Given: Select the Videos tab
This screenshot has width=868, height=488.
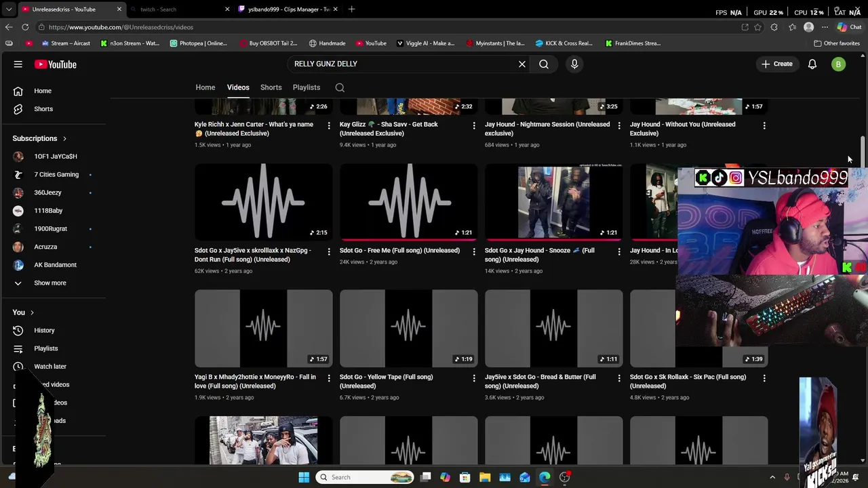Looking at the screenshot, I should click(238, 87).
